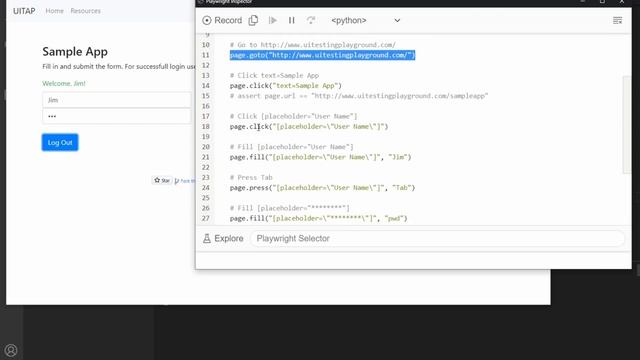Click the UITAP brand logo link

(x=24, y=11)
